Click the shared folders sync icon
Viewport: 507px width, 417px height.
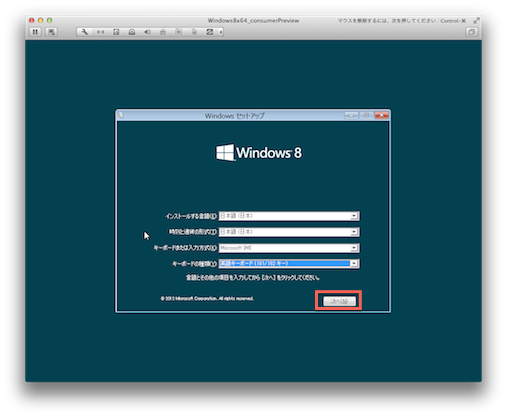210,32
